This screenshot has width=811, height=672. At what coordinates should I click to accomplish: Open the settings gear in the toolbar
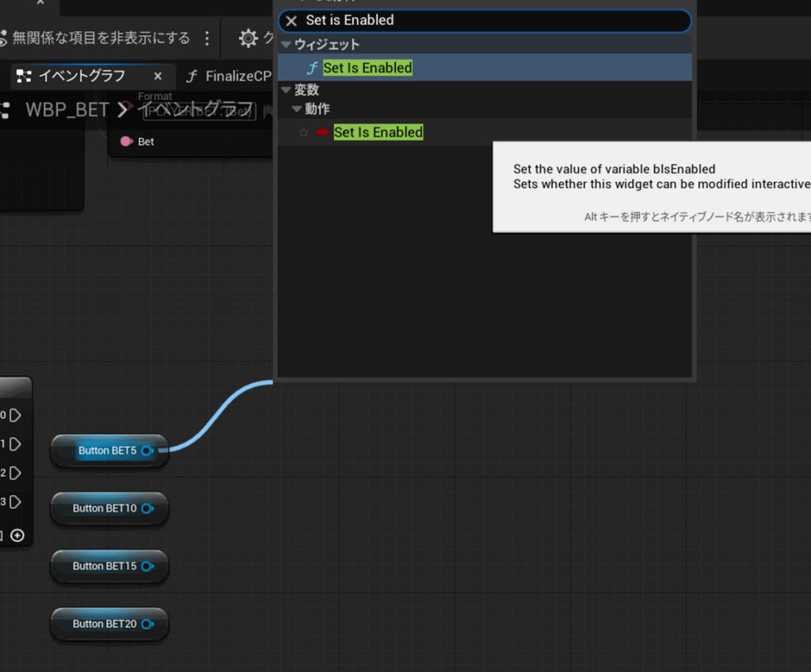[249, 38]
